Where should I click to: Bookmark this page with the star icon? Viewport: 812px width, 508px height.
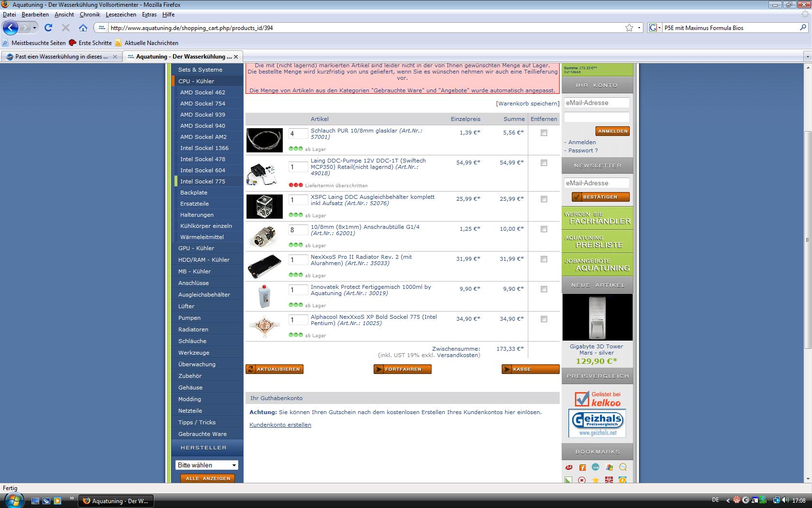click(629, 28)
